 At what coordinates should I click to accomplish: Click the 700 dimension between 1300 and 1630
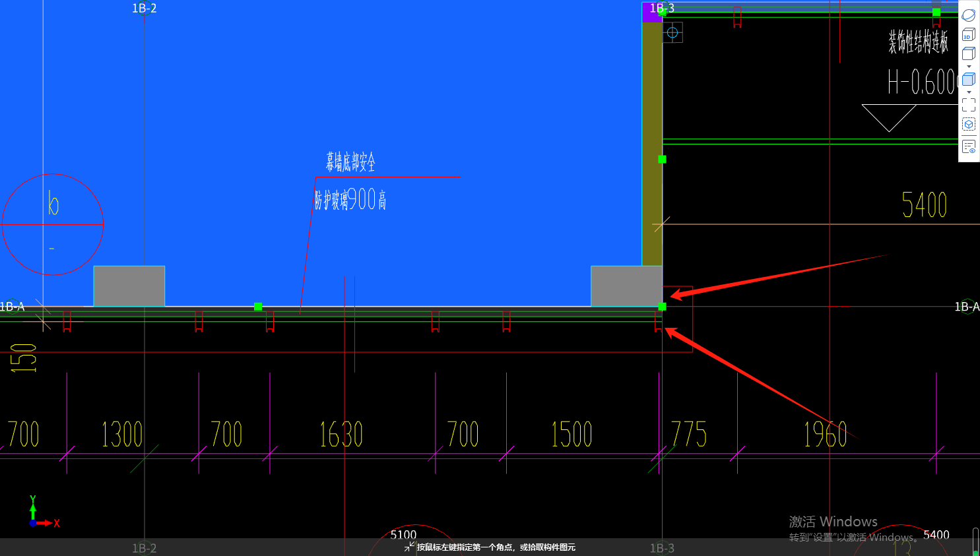point(226,435)
